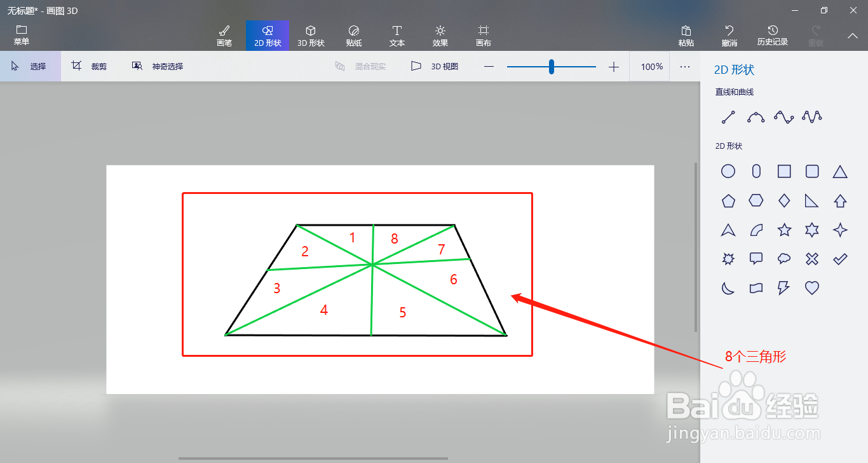The width and height of the screenshot is (868, 463).
Task: Switch to the 画笔 brushes tab
Action: point(224,36)
